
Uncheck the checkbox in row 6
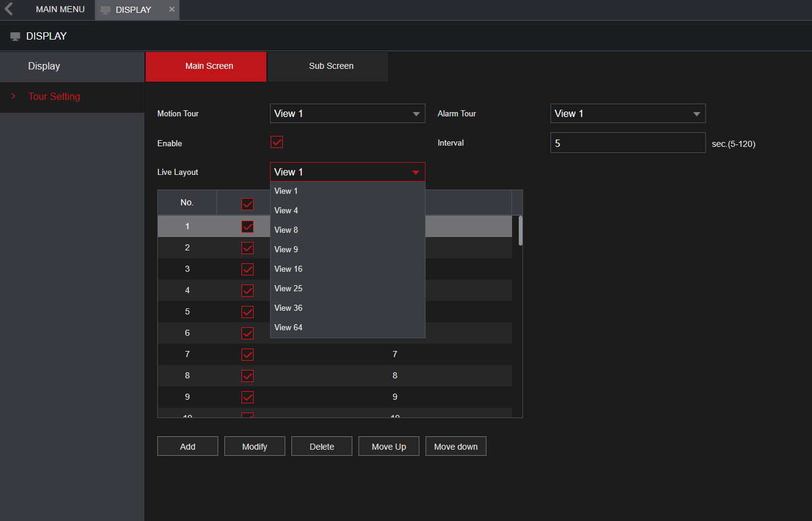248,333
